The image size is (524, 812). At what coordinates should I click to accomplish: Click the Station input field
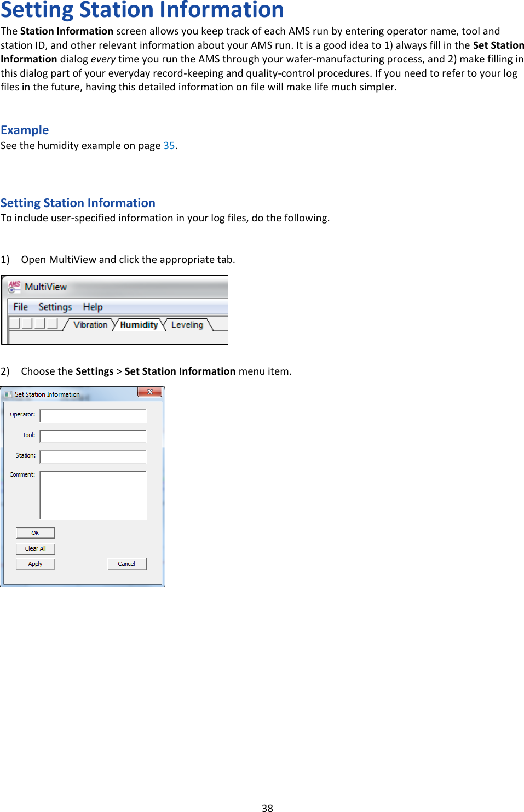(93, 457)
